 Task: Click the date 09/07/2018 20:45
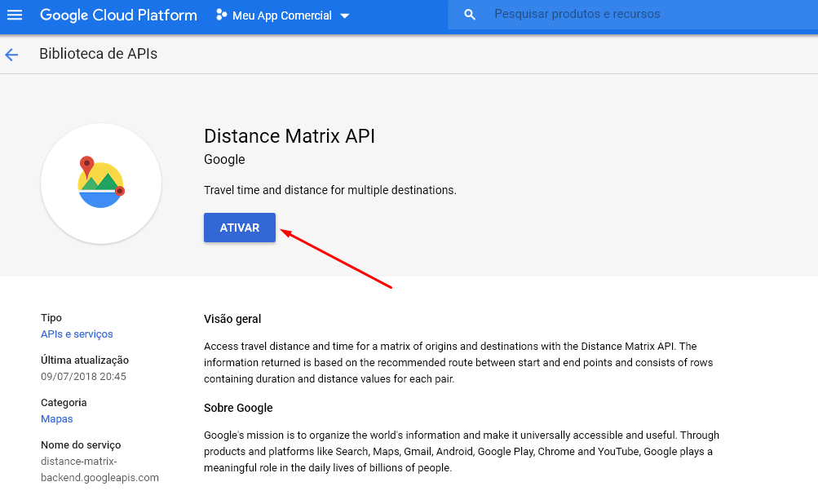click(83, 377)
